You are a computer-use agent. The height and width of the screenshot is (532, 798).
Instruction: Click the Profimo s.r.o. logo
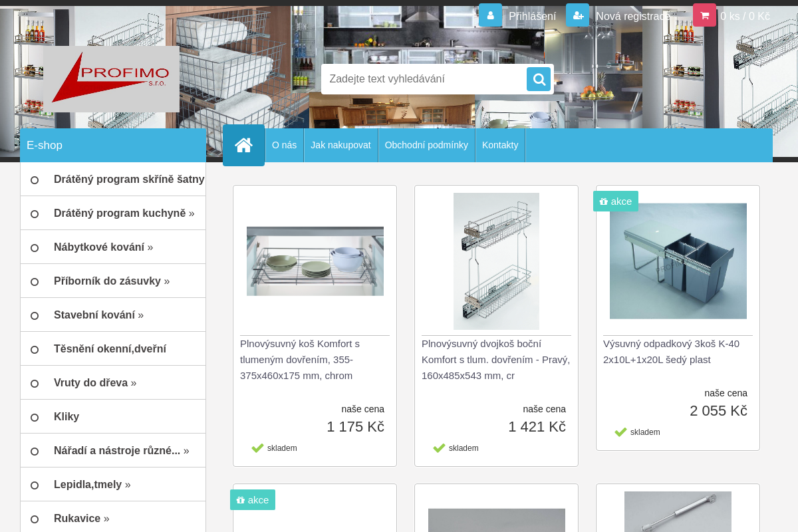[x=111, y=79]
